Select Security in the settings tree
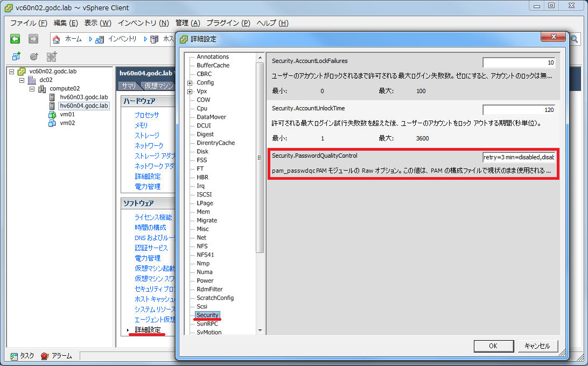Image resolution: width=588 pixels, height=366 pixels. point(207,315)
